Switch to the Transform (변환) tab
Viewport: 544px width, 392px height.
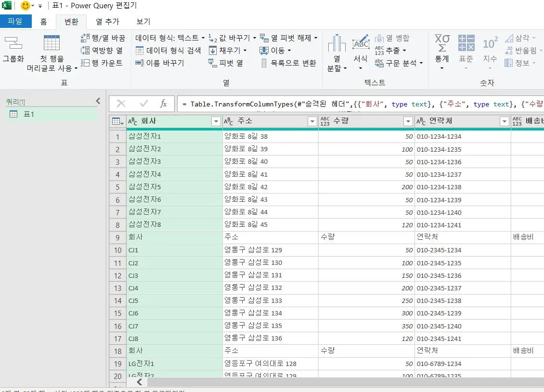[x=71, y=22]
